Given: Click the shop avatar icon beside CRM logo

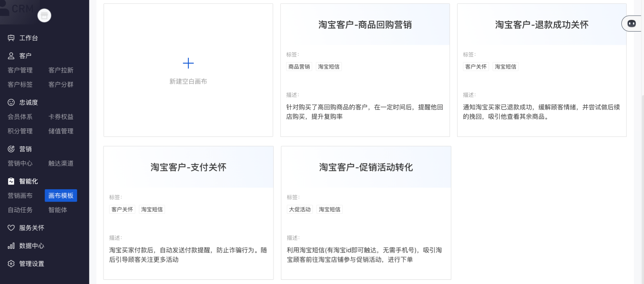Looking at the screenshot, I should coord(44,16).
